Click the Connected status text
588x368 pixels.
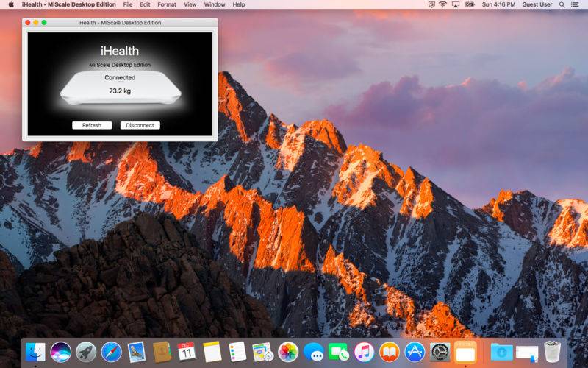coord(120,77)
